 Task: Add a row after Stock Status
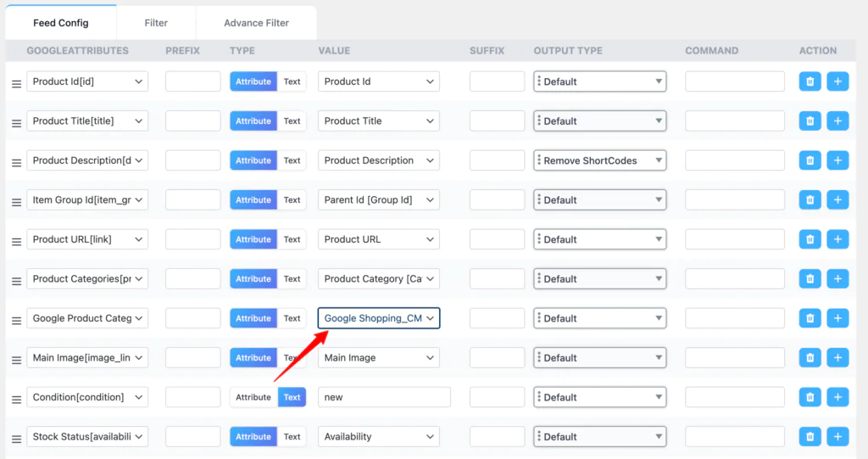837,437
